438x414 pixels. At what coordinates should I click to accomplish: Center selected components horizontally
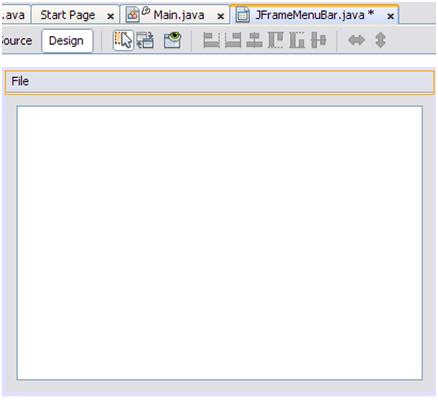click(254, 40)
